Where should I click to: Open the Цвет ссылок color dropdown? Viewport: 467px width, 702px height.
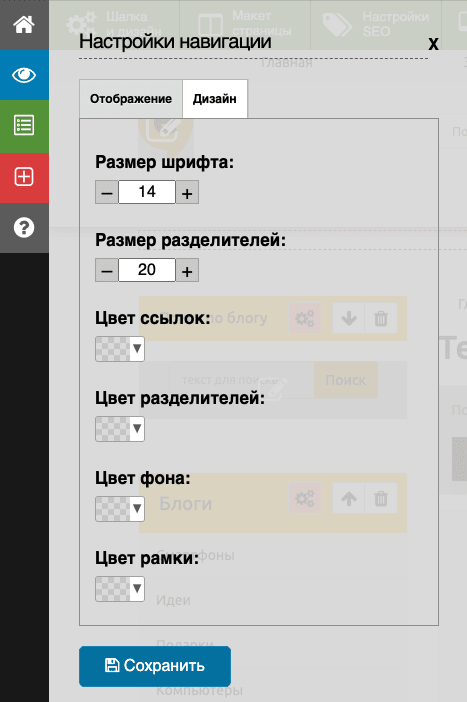click(120, 349)
